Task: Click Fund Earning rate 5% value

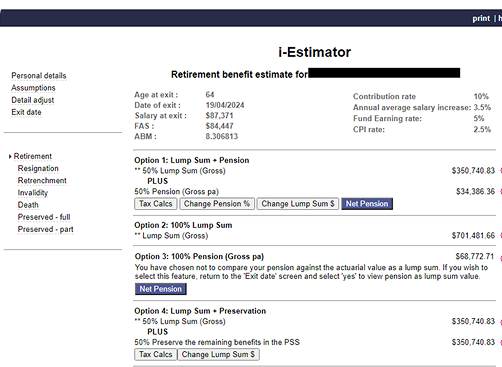Action: click(x=479, y=118)
